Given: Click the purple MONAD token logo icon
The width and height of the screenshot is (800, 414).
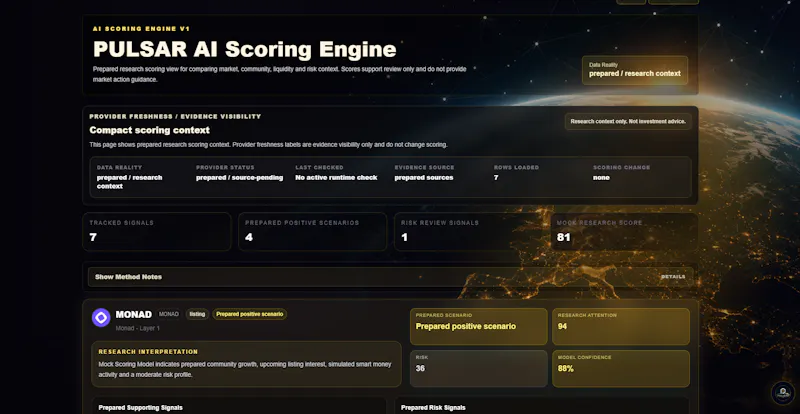Looking at the screenshot, I should 101,318.
